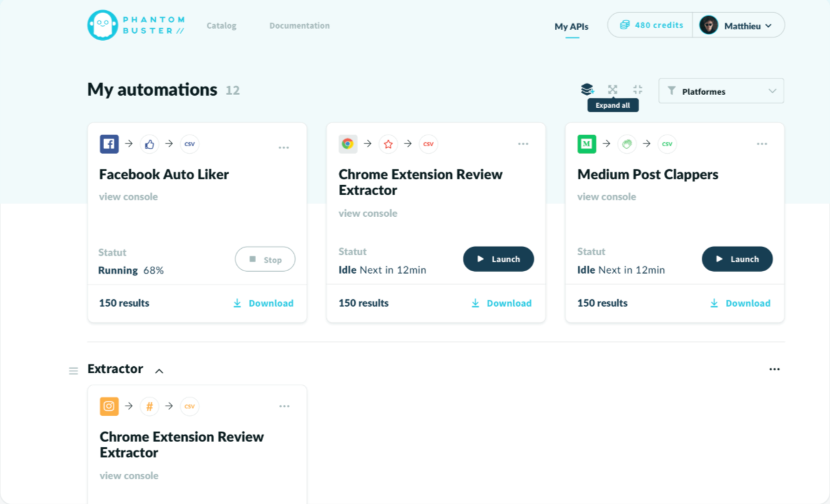Click CSV icon on Facebook Auto Liker card
The width and height of the screenshot is (830, 504).
(190, 144)
